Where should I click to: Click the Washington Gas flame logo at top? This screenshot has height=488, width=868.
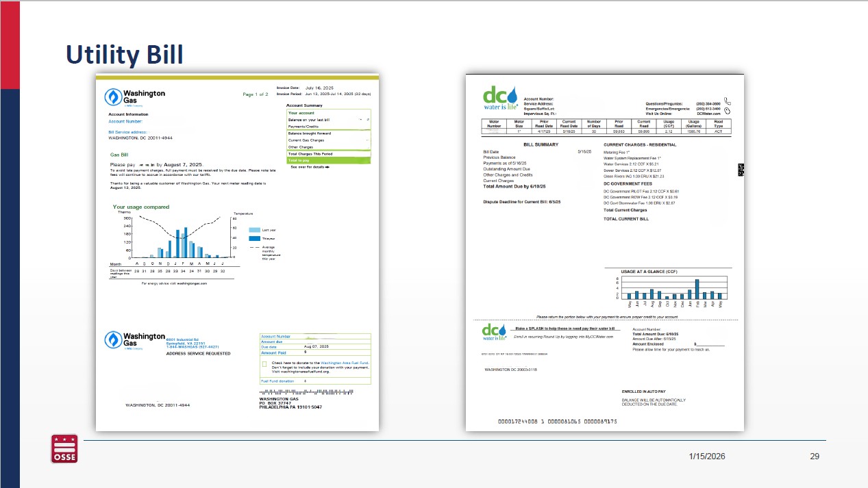point(112,97)
